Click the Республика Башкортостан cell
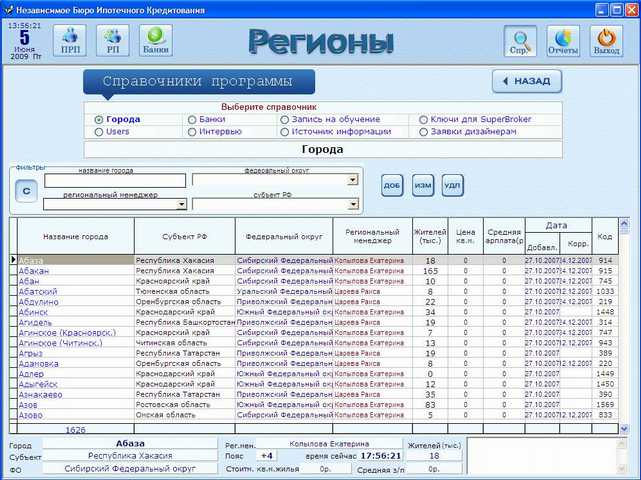Image resolution: width=641 pixels, height=480 pixels. pos(185,322)
